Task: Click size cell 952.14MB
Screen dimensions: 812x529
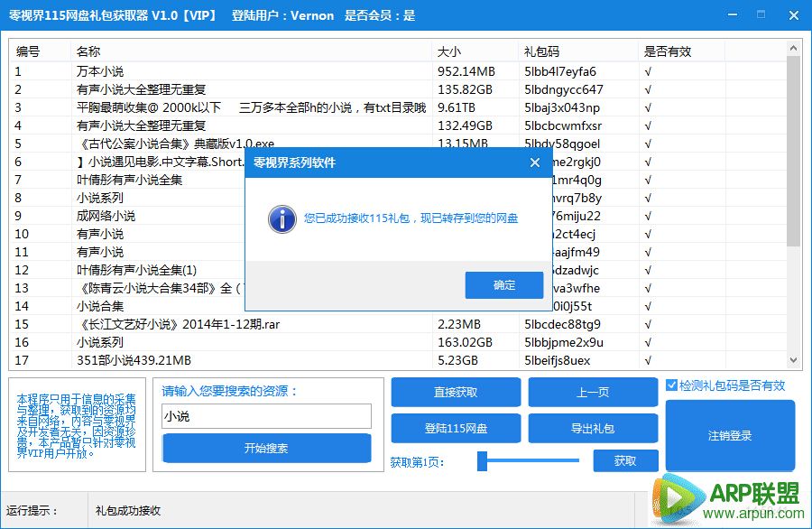Action: pos(466,71)
